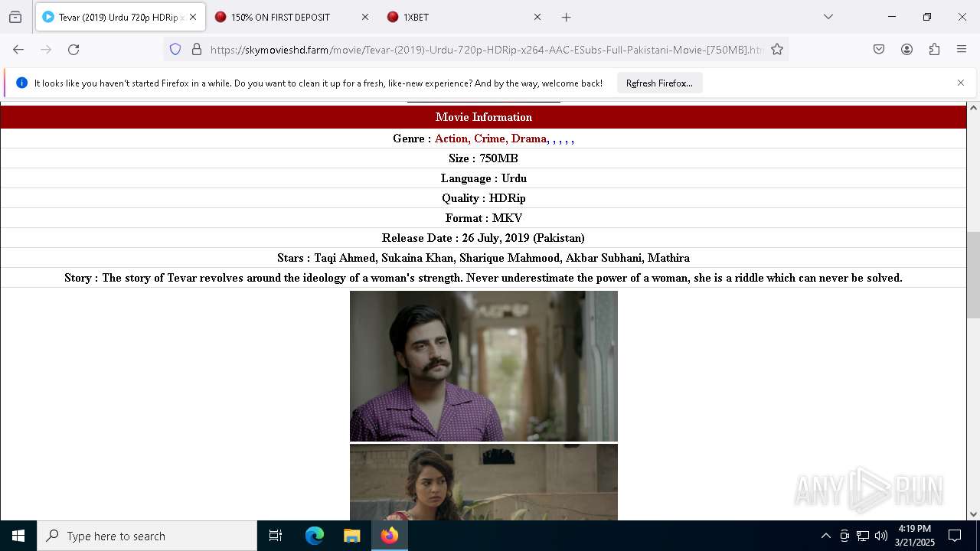Image resolution: width=980 pixels, height=551 pixels.
Task: Launch Microsoft Edge from taskbar
Action: tap(315, 536)
